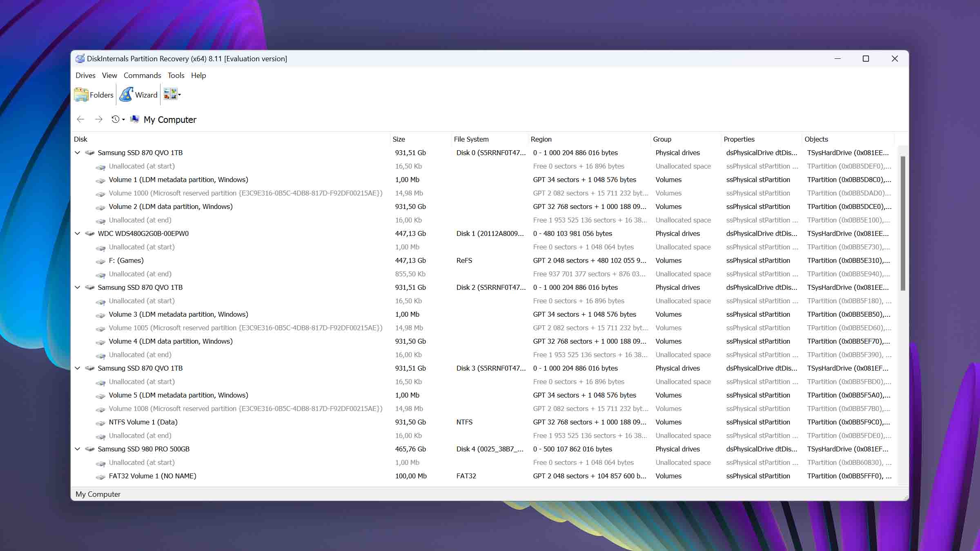Viewport: 980px width, 551px height.
Task: Open the view mode dropdown icon
Action: 172,95
